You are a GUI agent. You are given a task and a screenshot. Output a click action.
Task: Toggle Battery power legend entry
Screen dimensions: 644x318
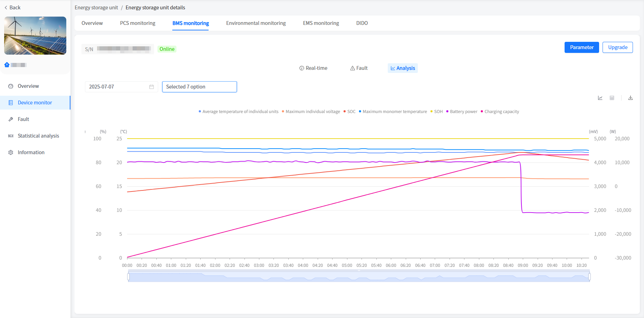click(x=462, y=112)
